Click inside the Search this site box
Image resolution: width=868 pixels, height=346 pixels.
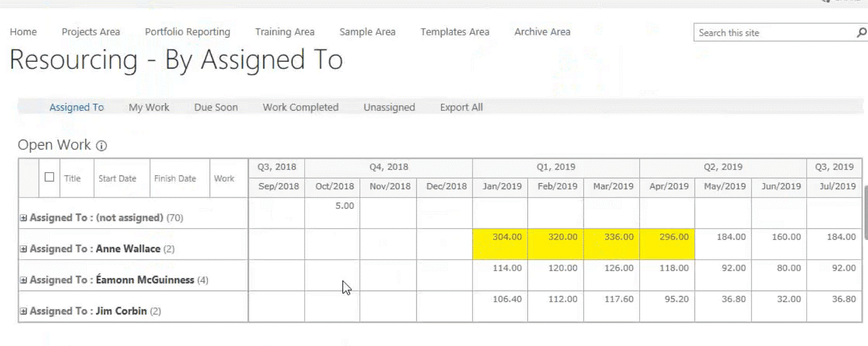click(x=775, y=33)
